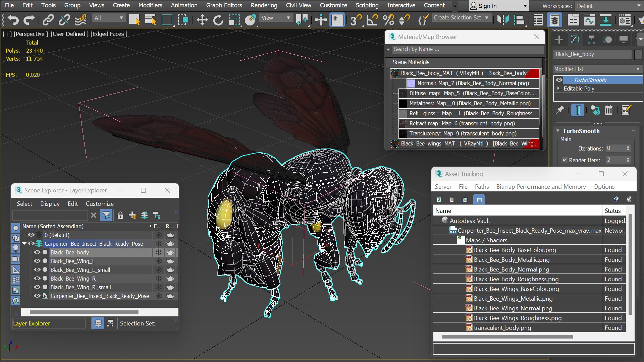The width and height of the screenshot is (644, 362).
Task: Activate the Select Object tool
Action: [x=135, y=20]
